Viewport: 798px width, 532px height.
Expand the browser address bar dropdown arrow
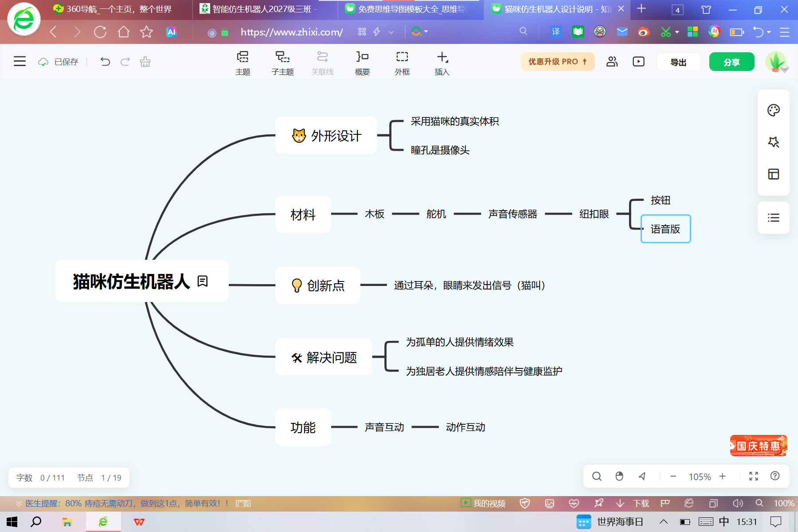[391, 32]
